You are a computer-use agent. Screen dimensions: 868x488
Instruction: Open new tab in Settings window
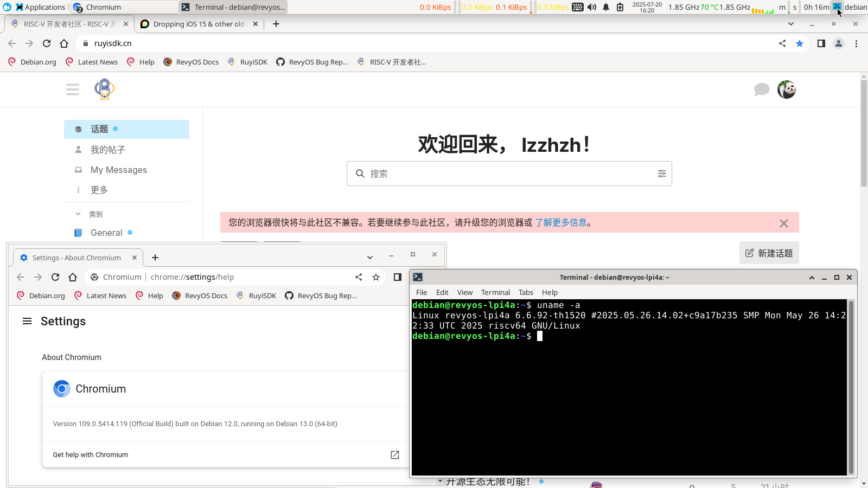tap(155, 258)
